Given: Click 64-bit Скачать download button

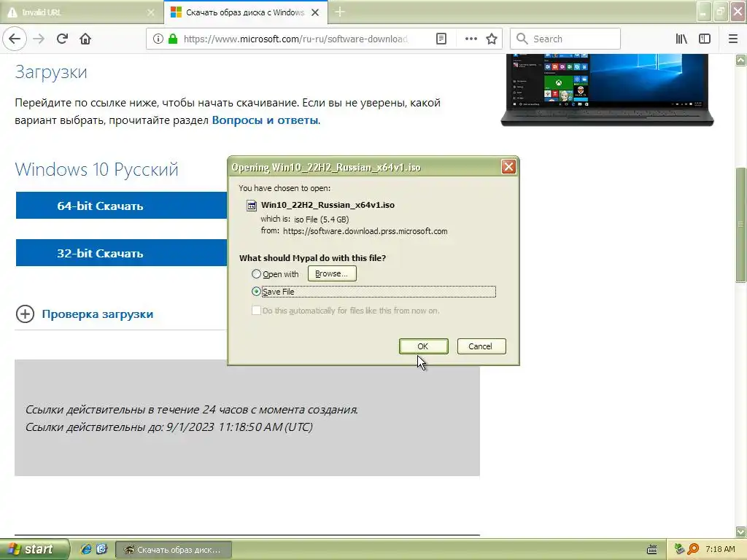Looking at the screenshot, I should [x=121, y=206].
